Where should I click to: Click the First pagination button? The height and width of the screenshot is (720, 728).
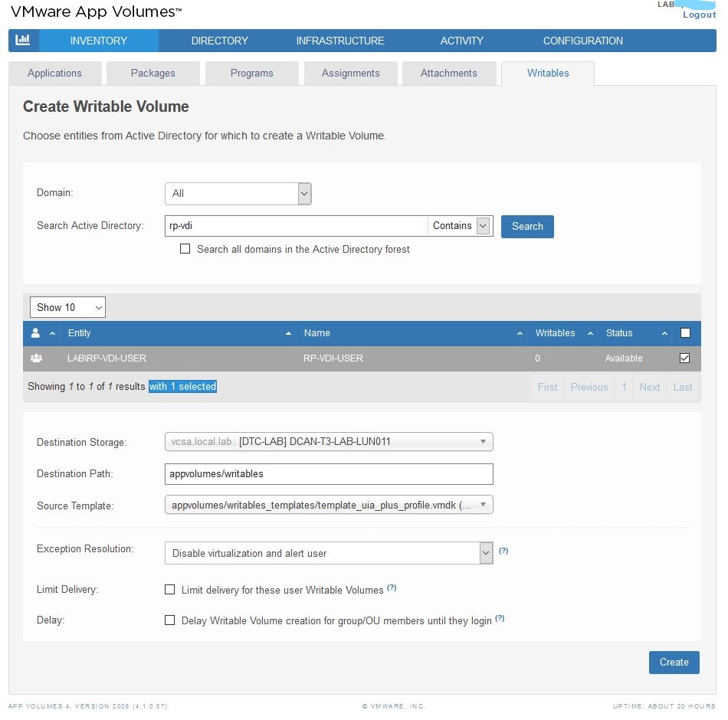click(x=547, y=387)
